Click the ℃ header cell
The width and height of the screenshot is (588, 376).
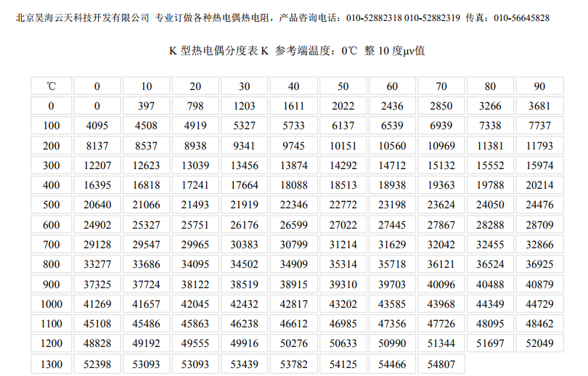51,86
